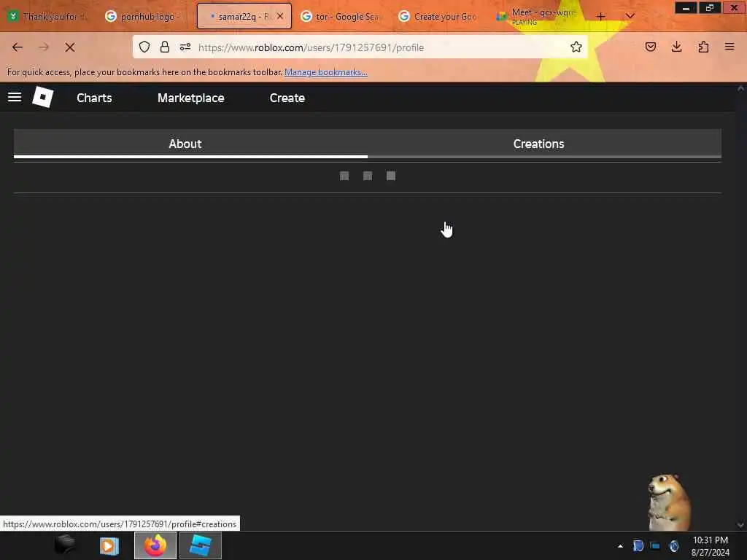Open the tracking protection shield icon

click(144, 47)
